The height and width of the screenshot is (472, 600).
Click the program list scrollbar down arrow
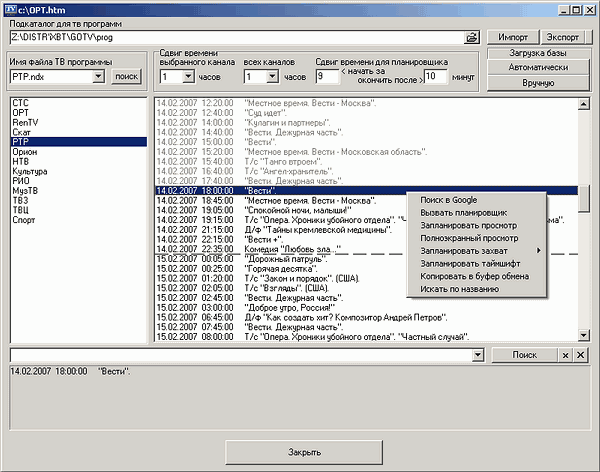pyautogui.click(x=584, y=339)
